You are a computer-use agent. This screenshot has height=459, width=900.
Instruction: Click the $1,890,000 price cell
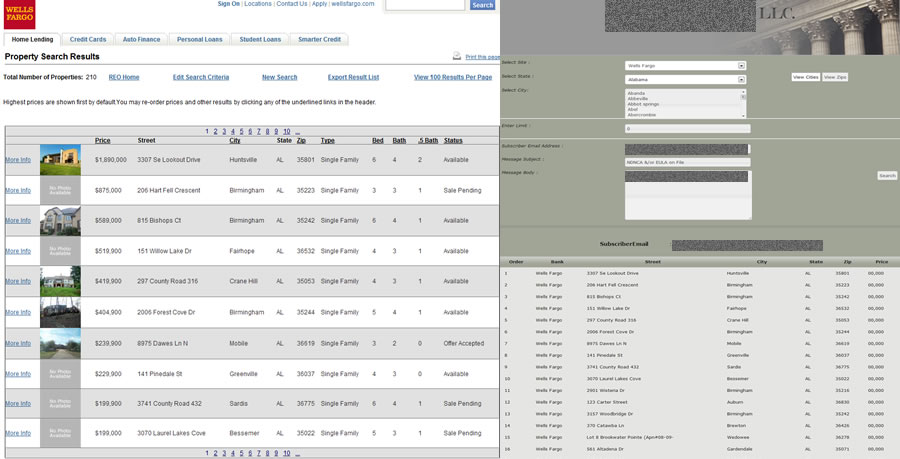111,160
